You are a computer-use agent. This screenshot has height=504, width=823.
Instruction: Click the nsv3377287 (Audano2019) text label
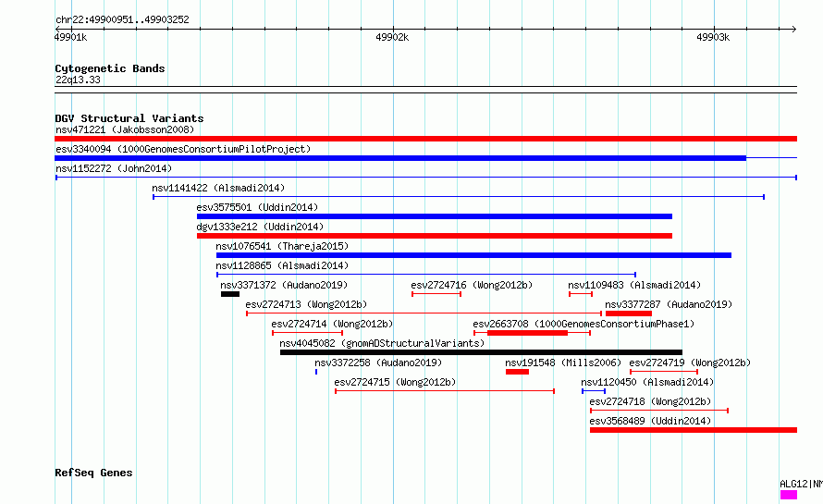pyautogui.click(x=669, y=304)
